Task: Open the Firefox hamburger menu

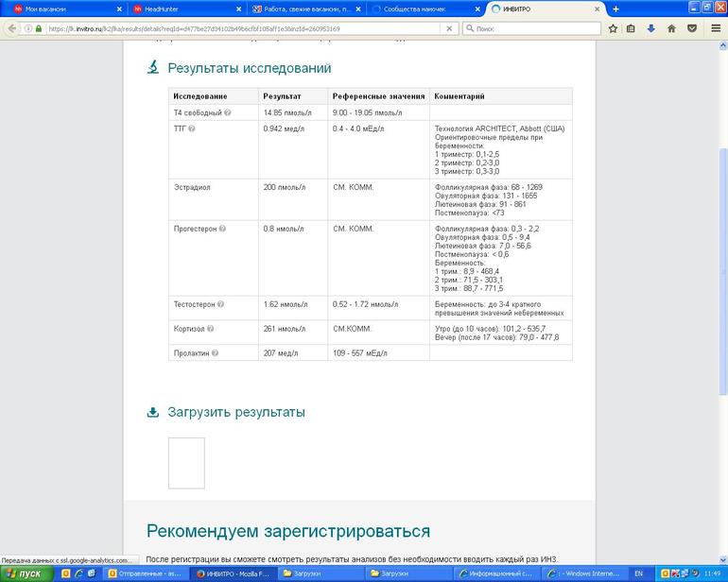Action: tap(716, 28)
